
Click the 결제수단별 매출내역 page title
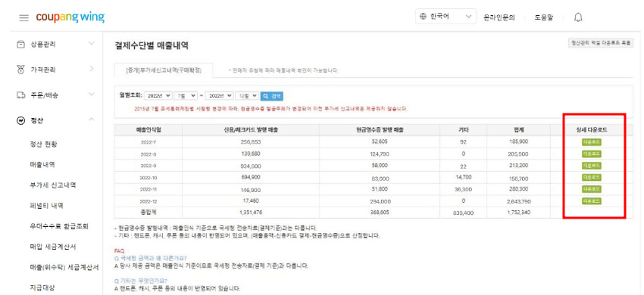pyautogui.click(x=152, y=45)
